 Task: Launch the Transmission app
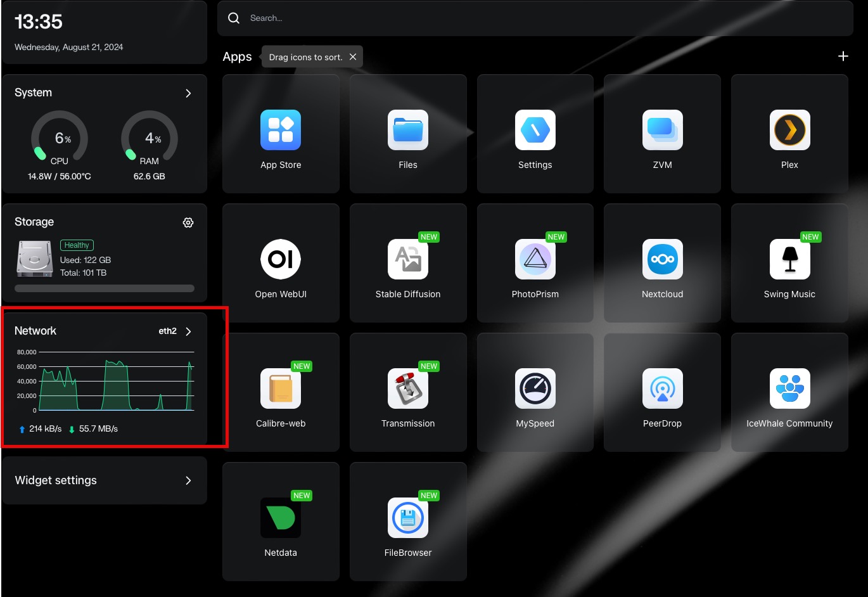(x=408, y=388)
